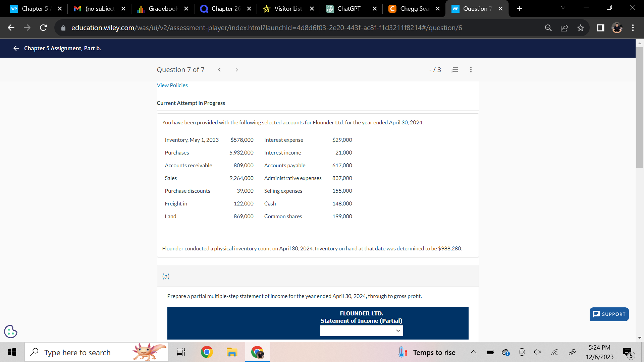Bookmark this page using the star icon
This screenshot has height=362, width=644.
tap(581, 28)
